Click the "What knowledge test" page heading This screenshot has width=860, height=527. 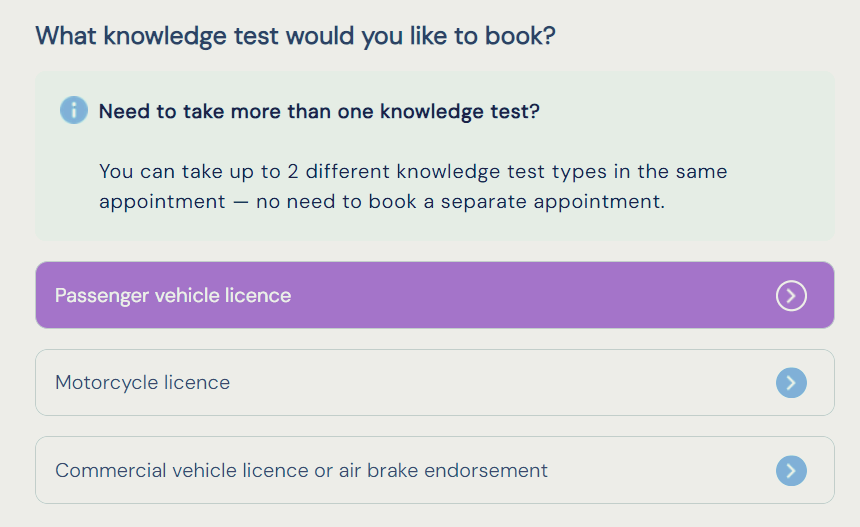295,36
